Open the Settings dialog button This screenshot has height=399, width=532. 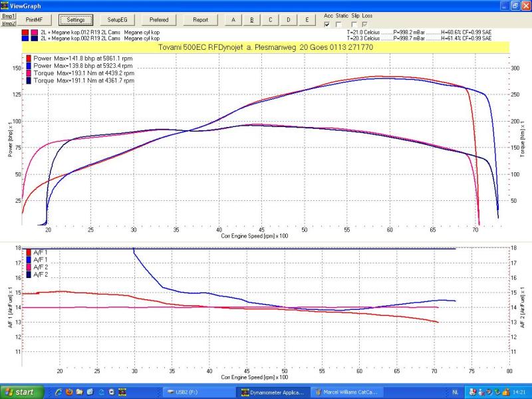[x=75, y=20]
